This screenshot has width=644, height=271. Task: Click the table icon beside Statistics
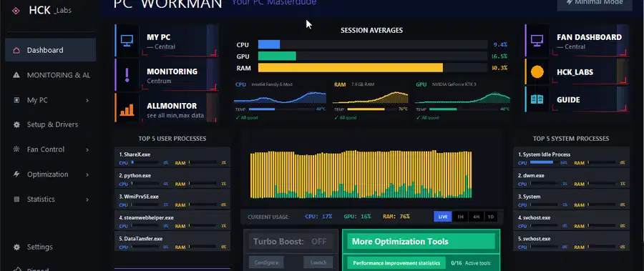tap(16, 199)
